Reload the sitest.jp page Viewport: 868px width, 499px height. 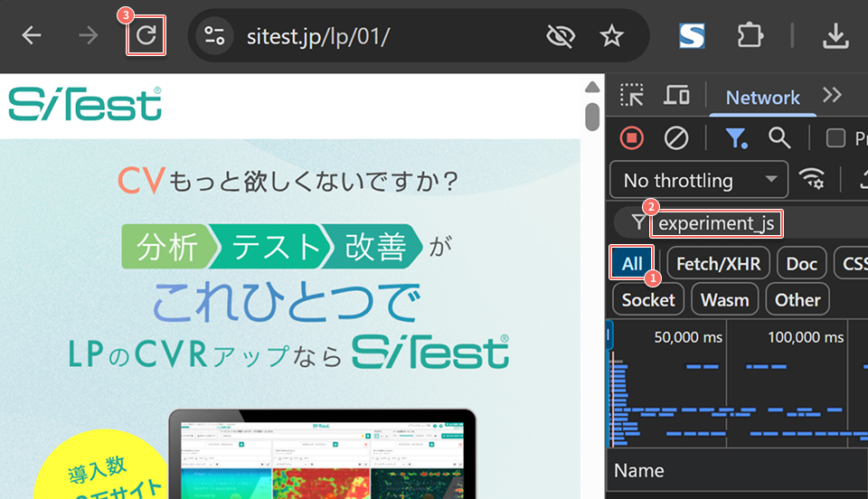pos(146,36)
